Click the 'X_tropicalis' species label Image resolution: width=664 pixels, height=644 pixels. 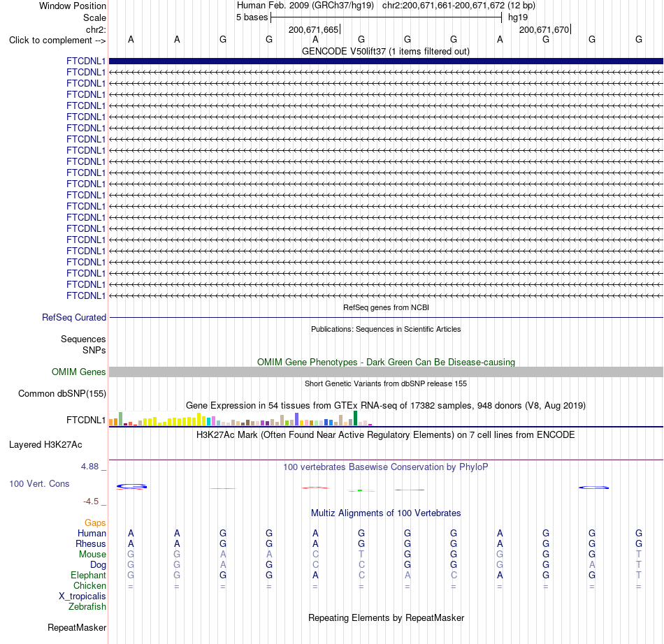[82, 597]
